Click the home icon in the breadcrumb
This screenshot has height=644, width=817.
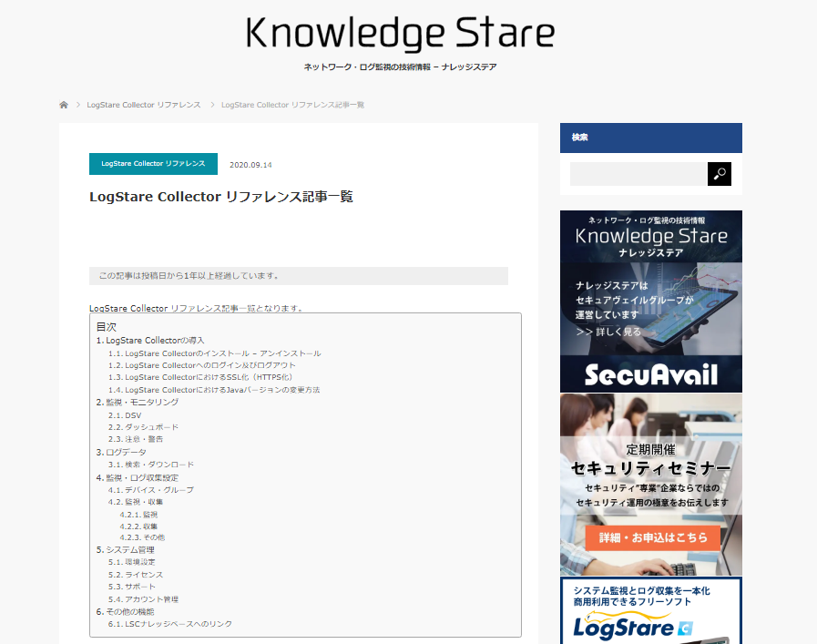pyautogui.click(x=64, y=105)
